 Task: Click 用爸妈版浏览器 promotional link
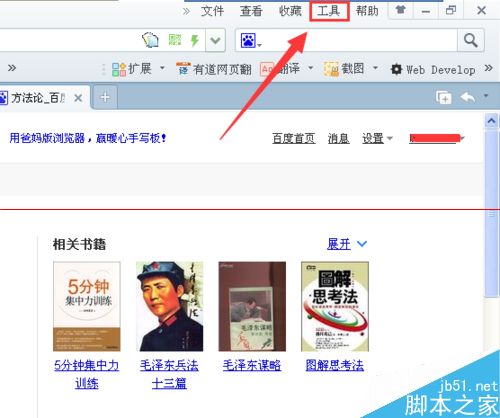coord(88,138)
